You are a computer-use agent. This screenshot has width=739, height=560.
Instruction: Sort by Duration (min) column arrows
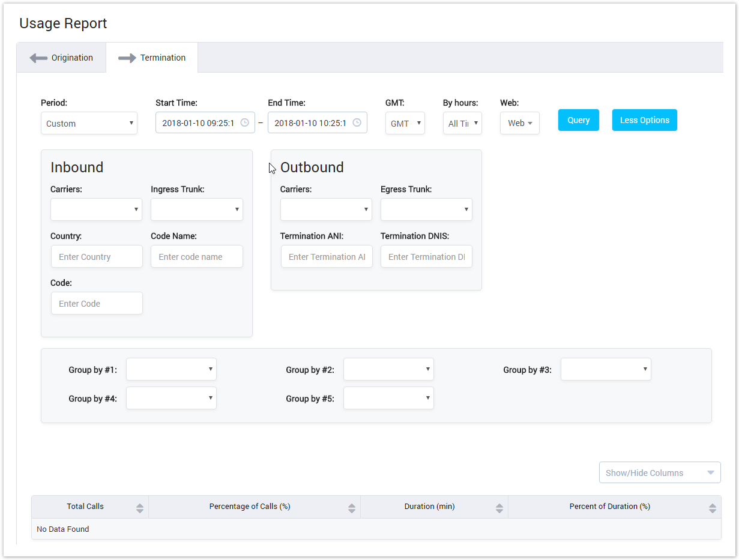tap(499, 508)
